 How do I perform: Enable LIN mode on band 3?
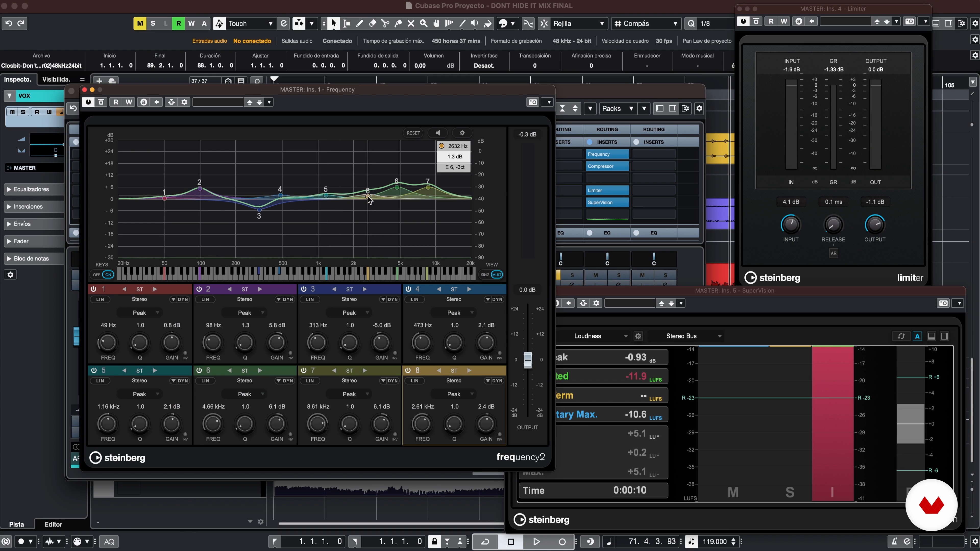point(310,299)
